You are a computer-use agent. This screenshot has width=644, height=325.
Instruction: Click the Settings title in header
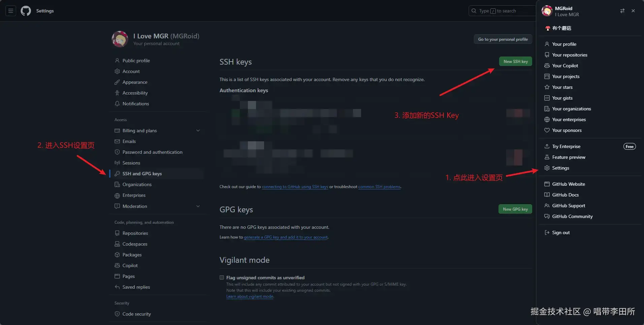coord(45,11)
